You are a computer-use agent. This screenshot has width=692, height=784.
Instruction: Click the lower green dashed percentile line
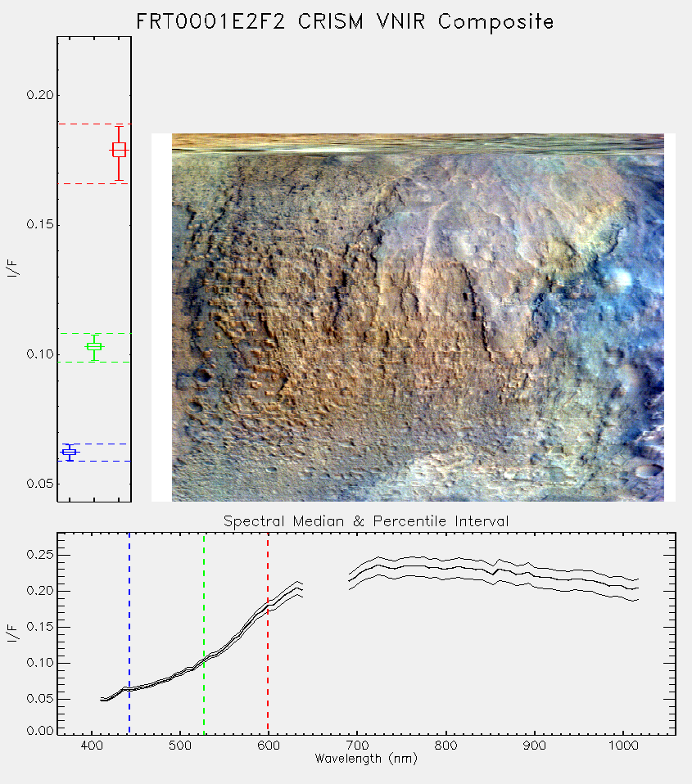tap(94, 362)
